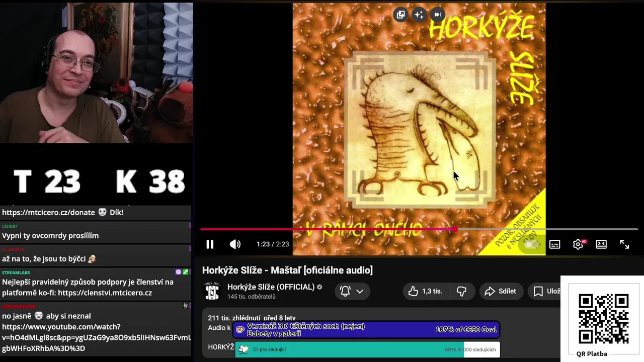The image size is (644, 362).
Task: Open the Horkýže Slíže (OFFICIAL) channel name
Action: point(271,287)
